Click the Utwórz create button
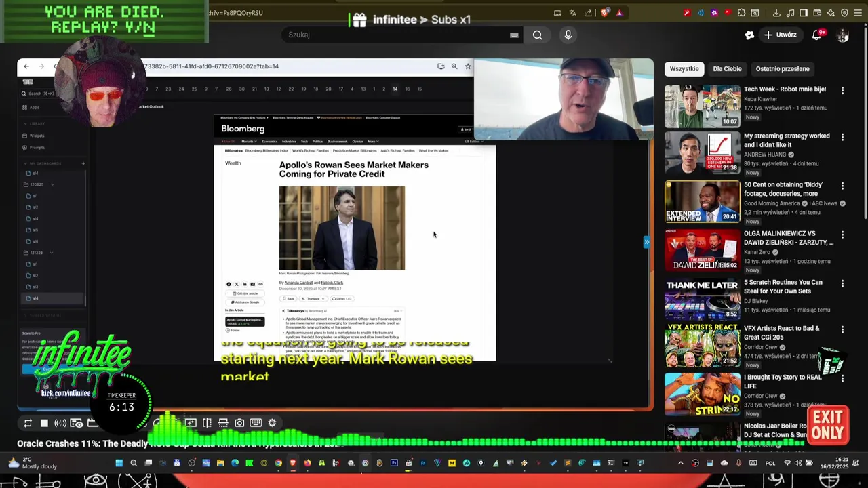Viewport: 868px width, 488px height. [x=781, y=35]
